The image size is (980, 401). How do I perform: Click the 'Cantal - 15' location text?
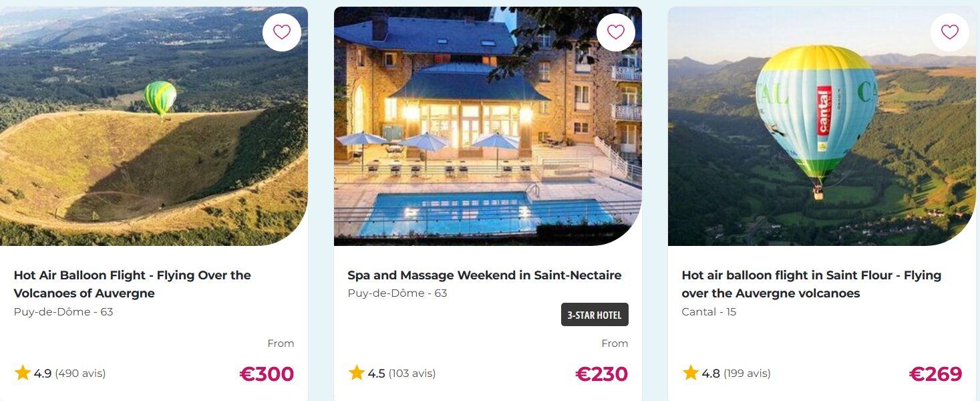[x=708, y=312]
